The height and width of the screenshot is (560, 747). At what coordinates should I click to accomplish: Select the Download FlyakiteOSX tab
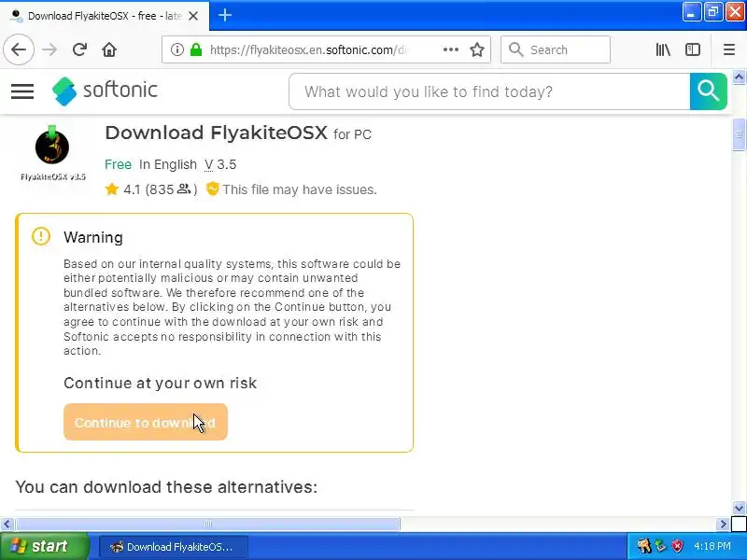[x=105, y=16]
